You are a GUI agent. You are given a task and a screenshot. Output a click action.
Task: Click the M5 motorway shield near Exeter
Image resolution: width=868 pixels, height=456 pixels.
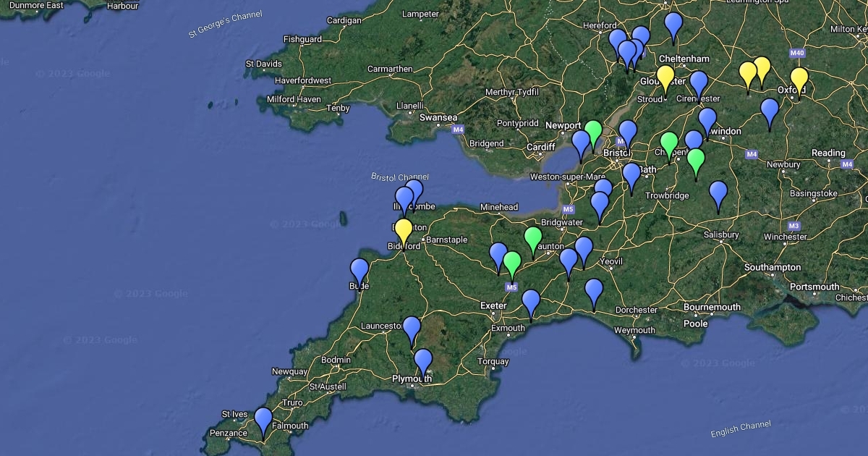512,287
